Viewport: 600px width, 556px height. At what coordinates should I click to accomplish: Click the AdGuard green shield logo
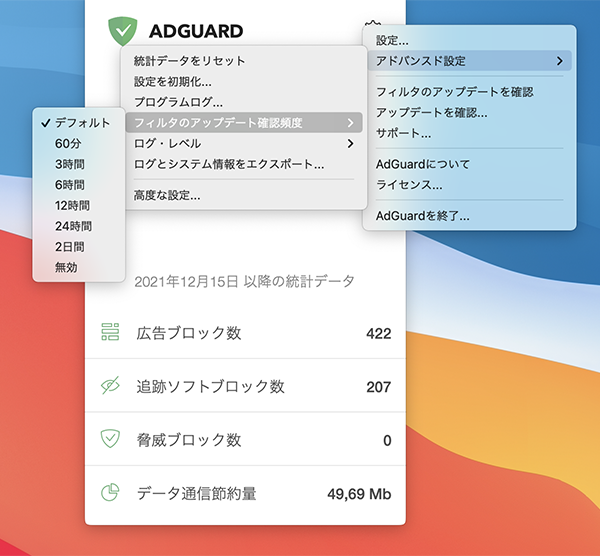122,31
